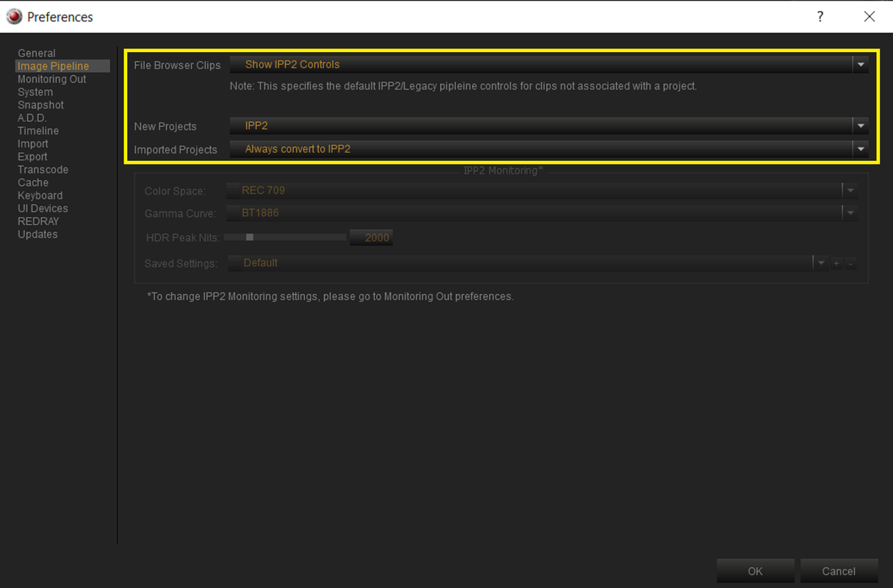Click the arrow of Imported Projects combo
This screenshot has width=893, height=588.
coord(861,148)
